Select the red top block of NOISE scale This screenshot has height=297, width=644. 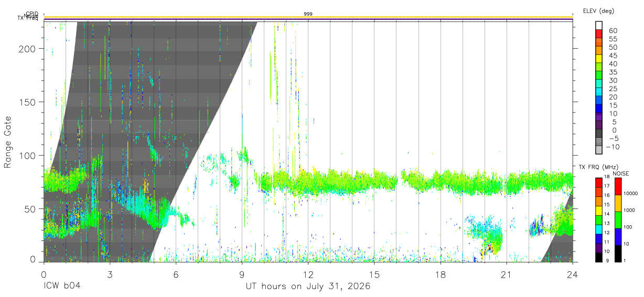tap(618, 186)
